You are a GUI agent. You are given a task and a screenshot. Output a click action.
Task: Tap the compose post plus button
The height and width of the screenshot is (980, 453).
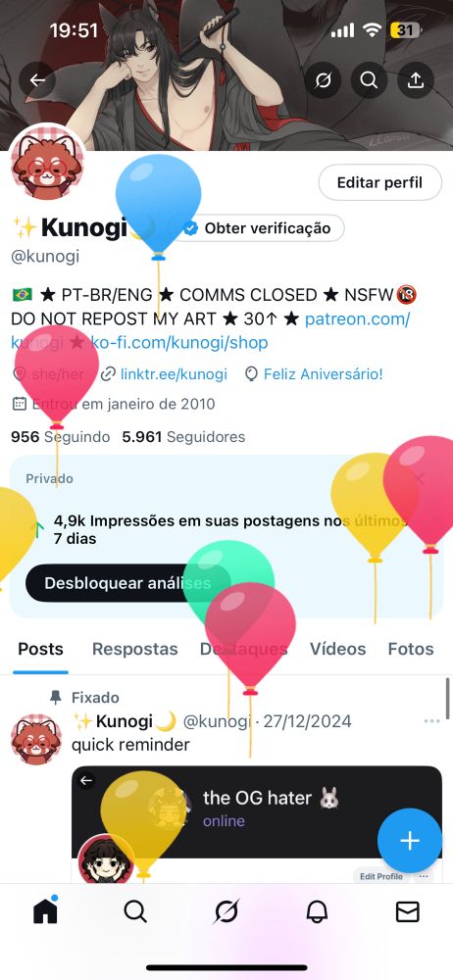[410, 841]
